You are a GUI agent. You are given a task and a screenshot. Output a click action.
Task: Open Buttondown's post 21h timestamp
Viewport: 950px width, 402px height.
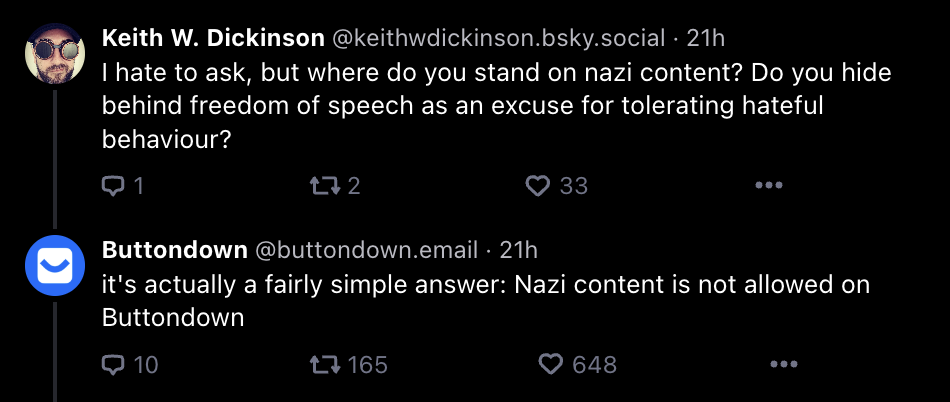[518, 249]
